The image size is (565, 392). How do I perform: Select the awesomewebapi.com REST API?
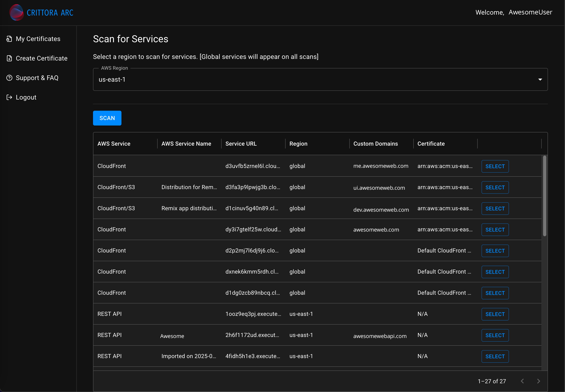[495, 335]
